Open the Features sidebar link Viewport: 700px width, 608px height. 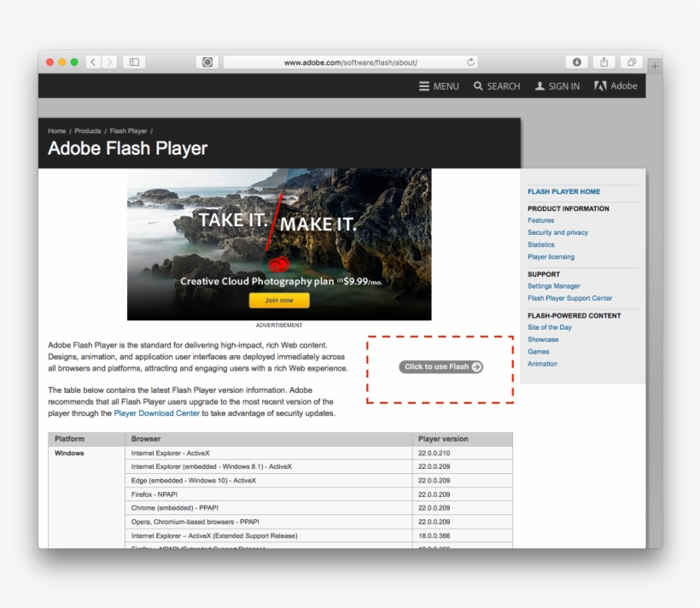[540, 220]
